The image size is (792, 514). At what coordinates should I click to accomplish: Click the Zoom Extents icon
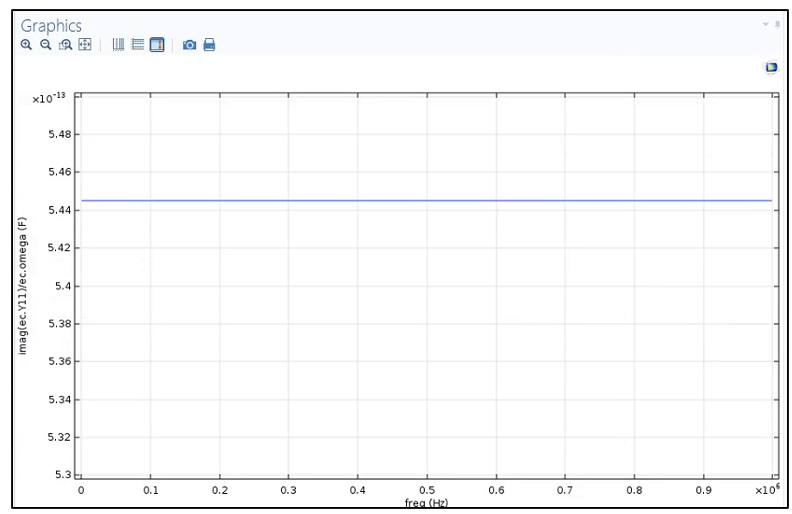click(85, 45)
